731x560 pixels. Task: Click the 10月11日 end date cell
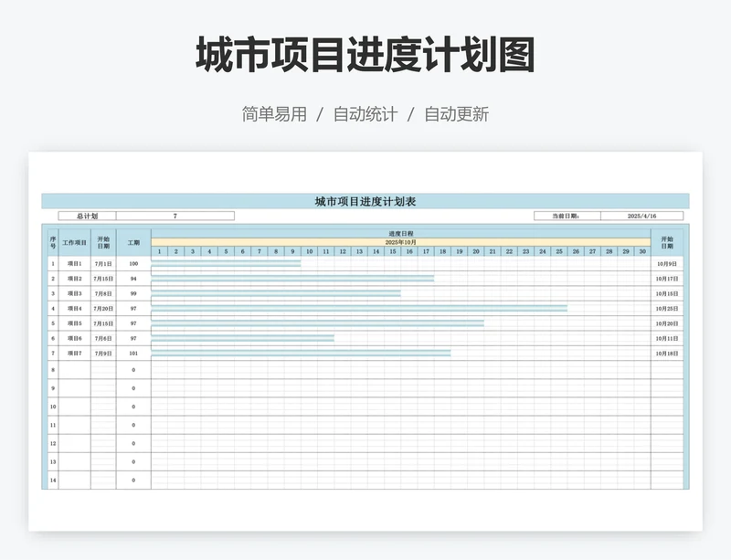(x=667, y=338)
